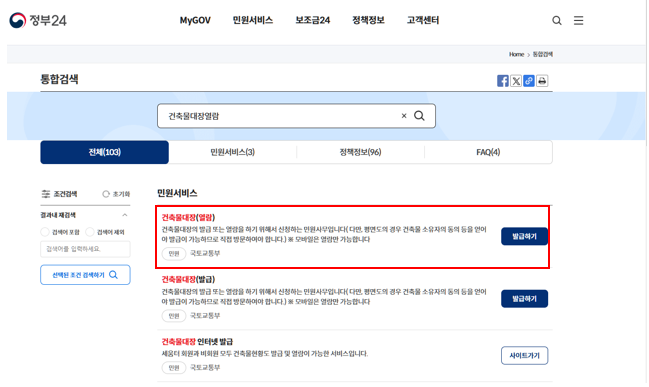The image size is (649, 387).
Task: Open the 건축물대장 인터넷 발급 title
Action: click(x=197, y=341)
